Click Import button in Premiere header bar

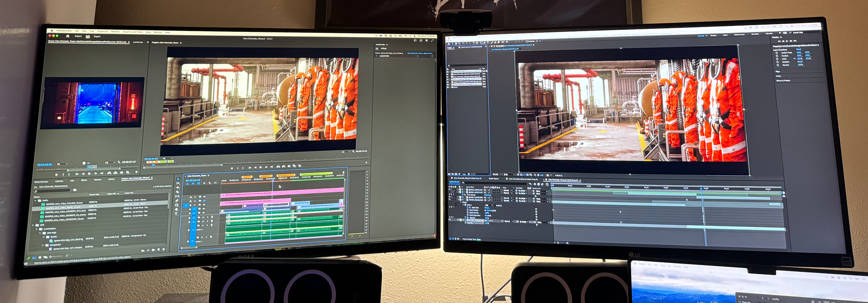click(78, 36)
